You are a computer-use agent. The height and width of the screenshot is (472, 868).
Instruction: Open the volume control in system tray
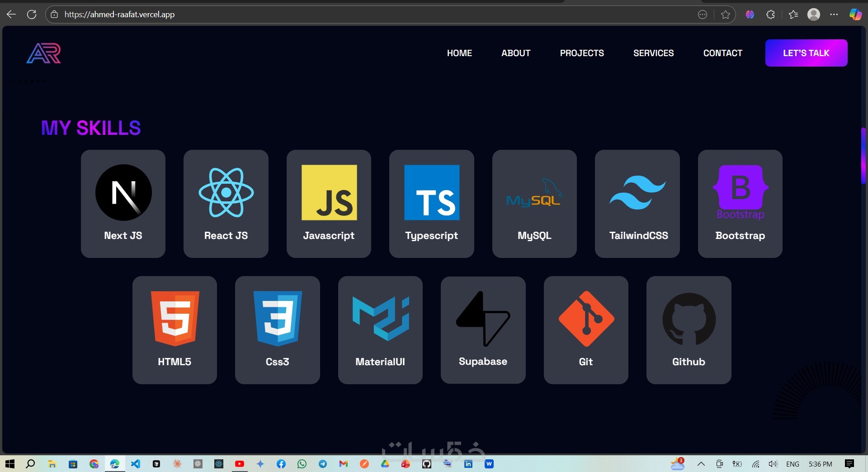(x=773, y=464)
